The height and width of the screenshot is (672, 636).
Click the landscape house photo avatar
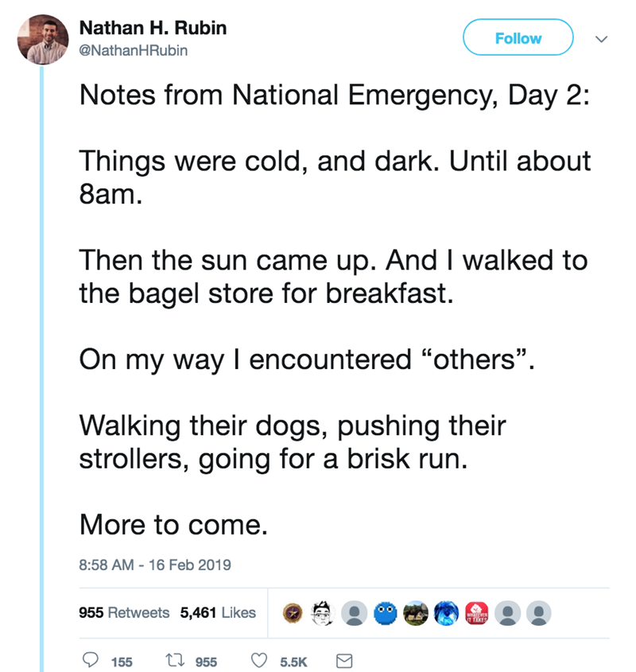tap(414, 613)
